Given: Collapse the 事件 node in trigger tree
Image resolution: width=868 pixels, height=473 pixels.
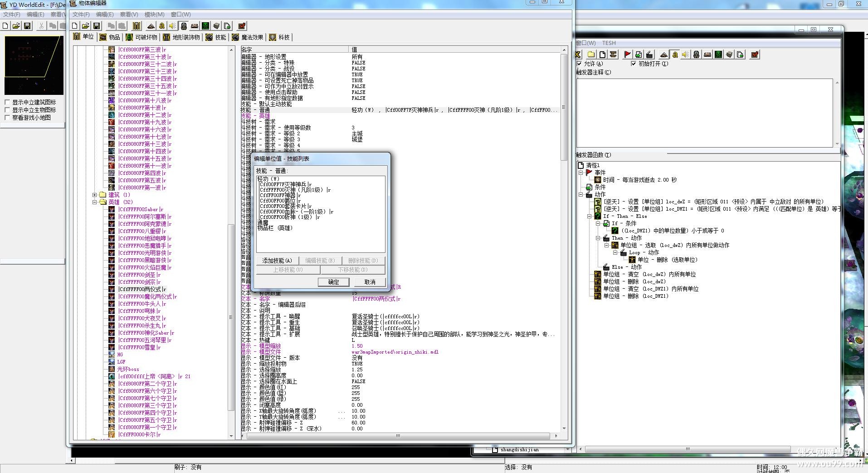Looking at the screenshot, I should [x=580, y=172].
